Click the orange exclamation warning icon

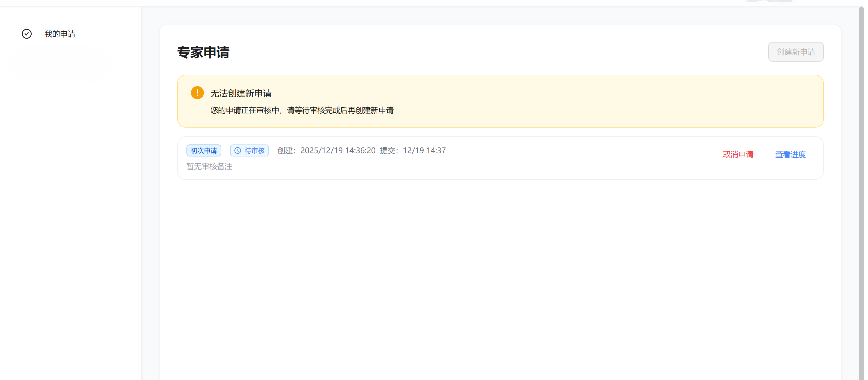[197, 93]
